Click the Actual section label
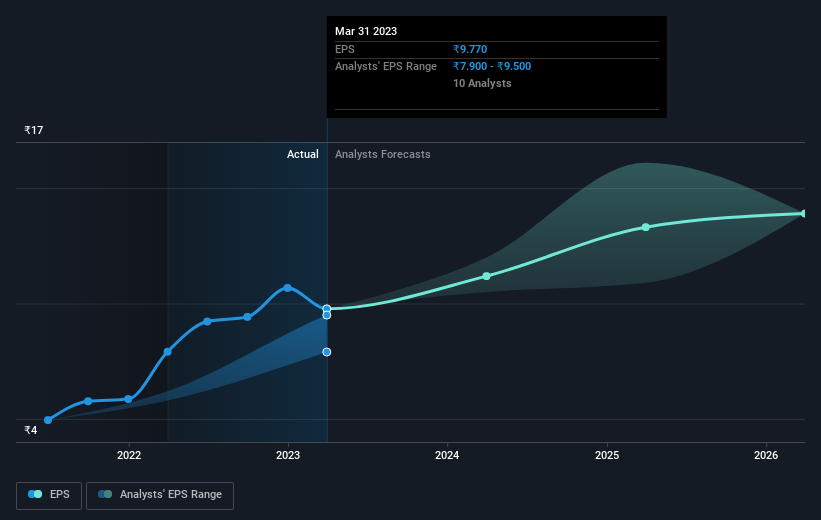The width and height of the screenshot is (821, 520). pos(303,154)
